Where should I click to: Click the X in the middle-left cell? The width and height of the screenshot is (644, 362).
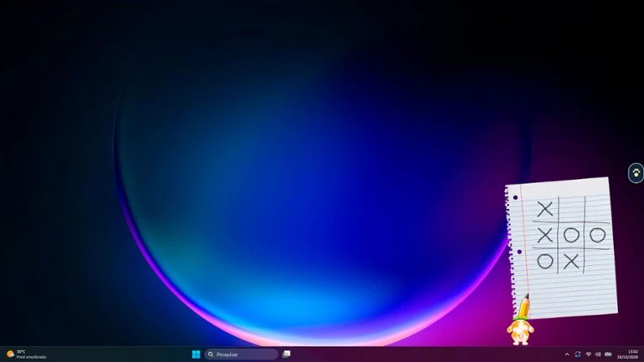pyautogui.click(x=545, y=236)
